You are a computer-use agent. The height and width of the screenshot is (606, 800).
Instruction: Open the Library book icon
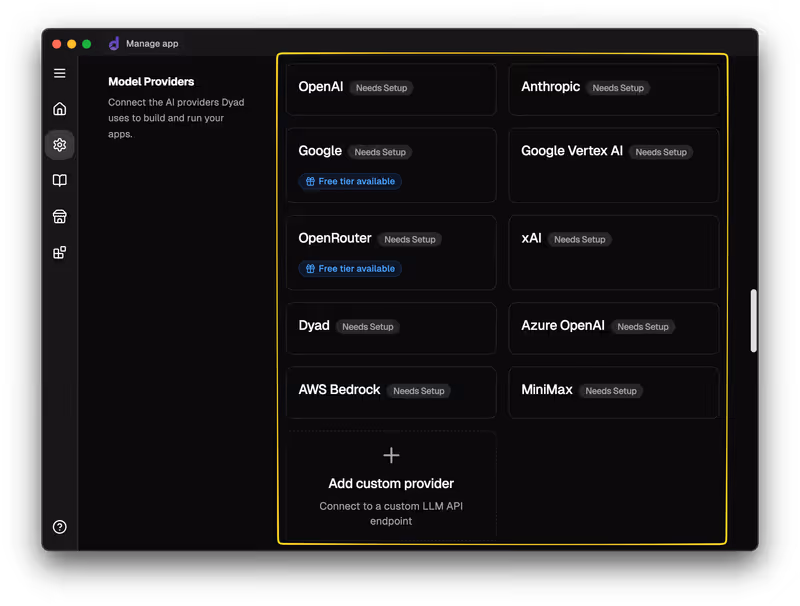tap(60, 181)
